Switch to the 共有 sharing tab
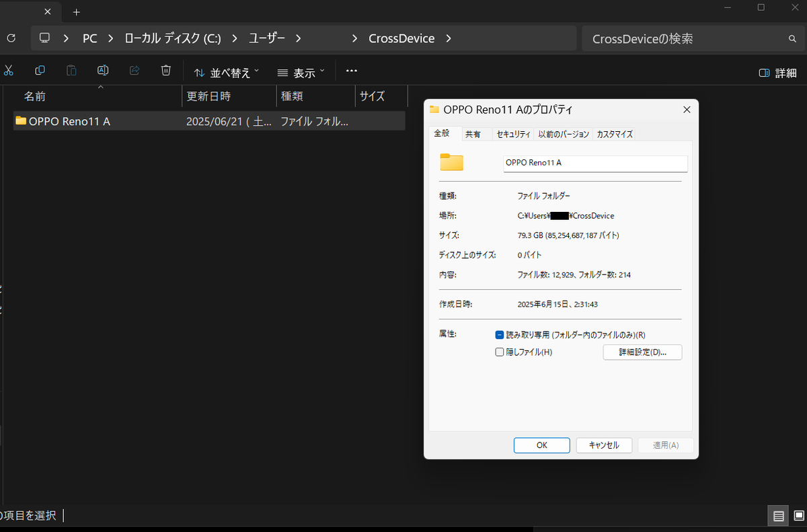Viewport: 807px width, 532px height. 473,135
